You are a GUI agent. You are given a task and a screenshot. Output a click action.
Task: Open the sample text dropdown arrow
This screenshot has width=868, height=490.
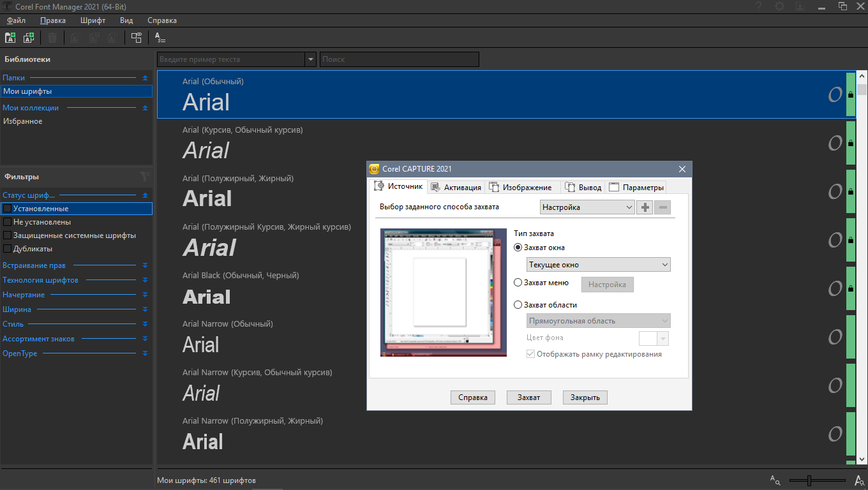point(311,59)
